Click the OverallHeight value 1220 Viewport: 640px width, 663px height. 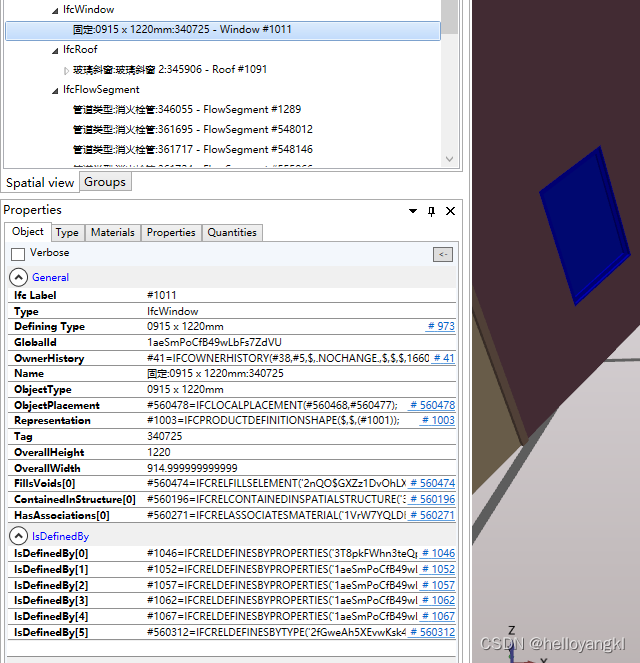point(159,452)
